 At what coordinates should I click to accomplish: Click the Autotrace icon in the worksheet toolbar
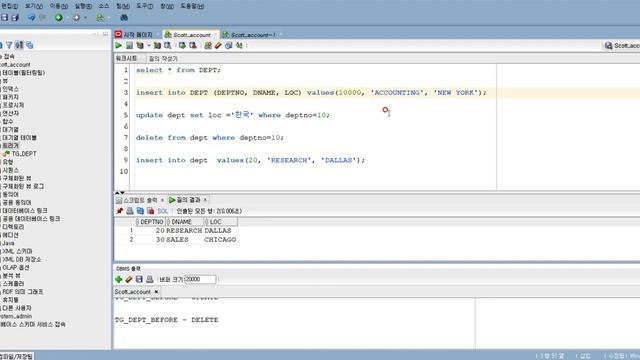tap(157, 46)
